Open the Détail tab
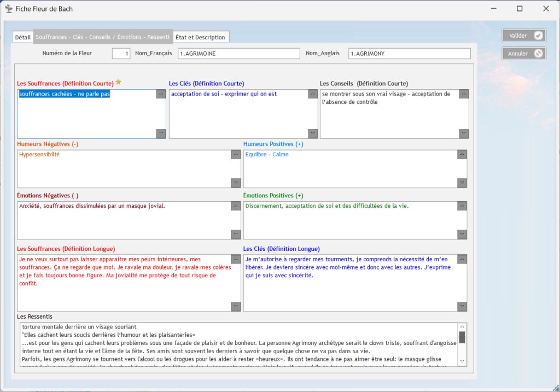This screenshot has width=560, height=392. pos(23,37)
